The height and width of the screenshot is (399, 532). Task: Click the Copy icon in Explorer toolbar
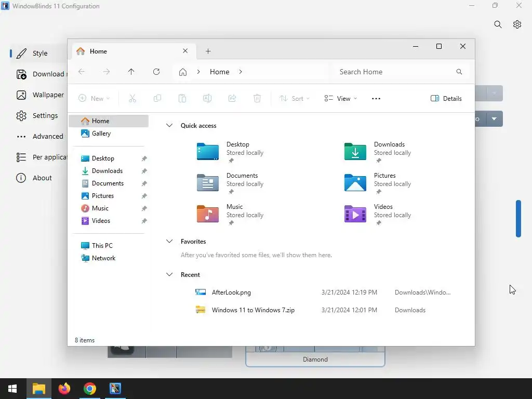pos(157,98)
